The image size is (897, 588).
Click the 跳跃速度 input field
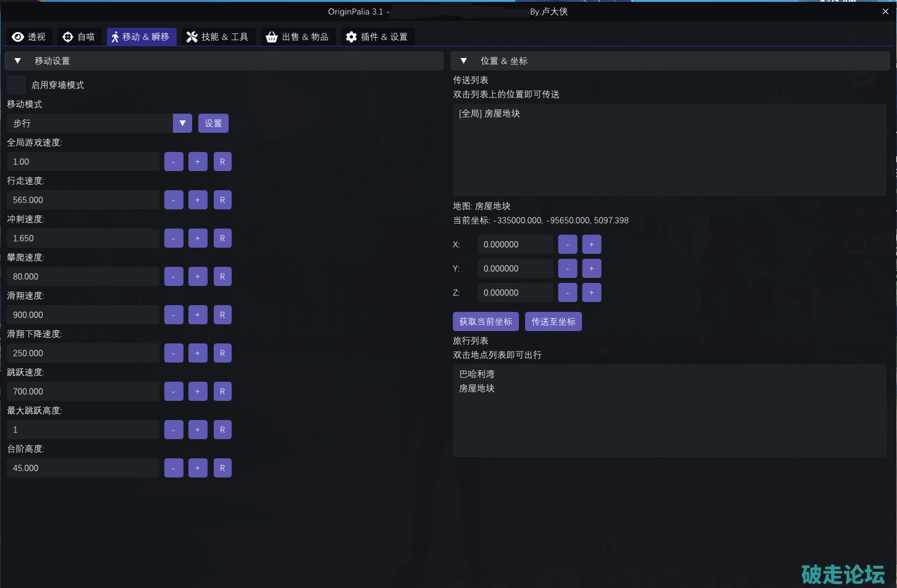coord(83,392)
